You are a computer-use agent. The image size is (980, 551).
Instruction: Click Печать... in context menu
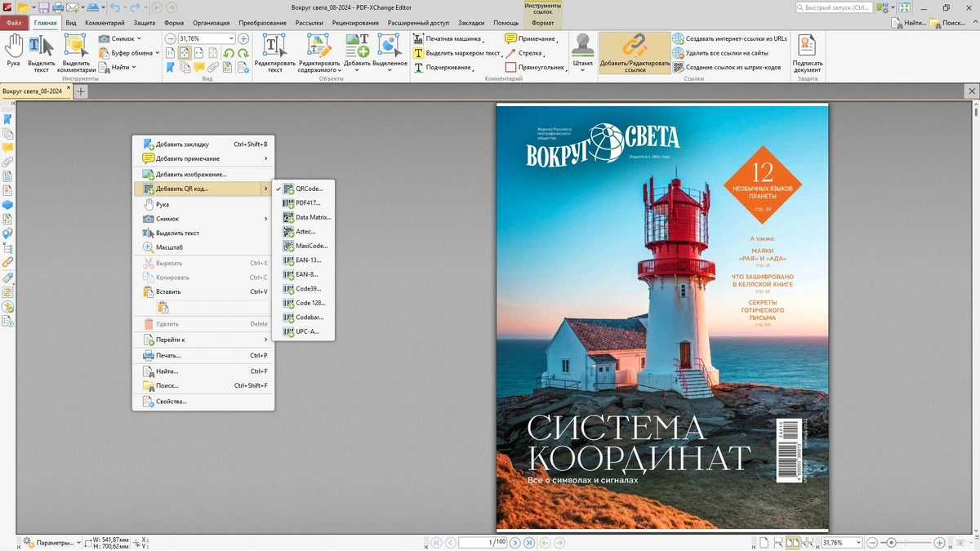(x=203, y=356)
